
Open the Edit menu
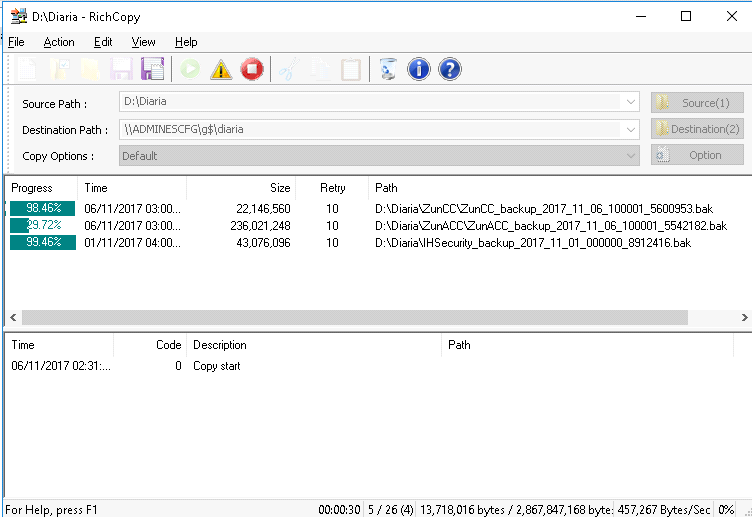coord(103,42)
